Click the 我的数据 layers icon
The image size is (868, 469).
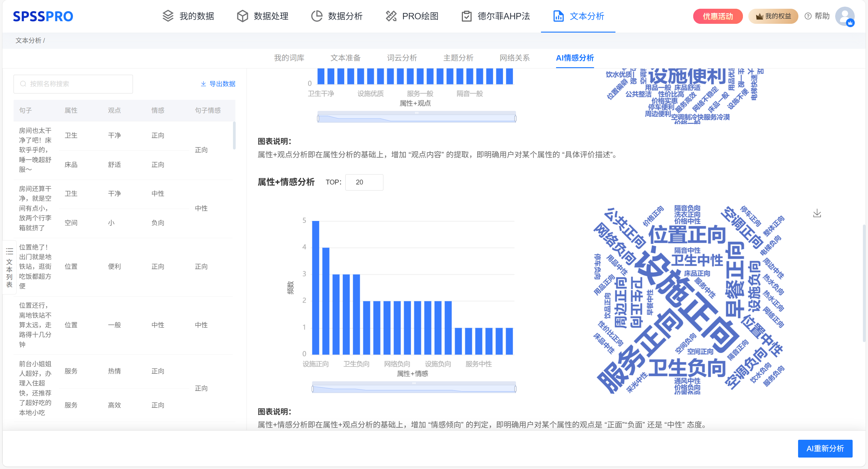[168, 16]
